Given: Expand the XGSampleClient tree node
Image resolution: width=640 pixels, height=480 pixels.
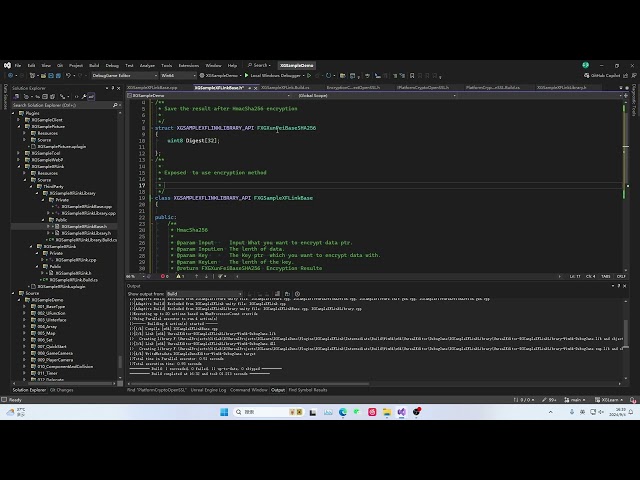Looking at the screenshot, I should [18, 120].
